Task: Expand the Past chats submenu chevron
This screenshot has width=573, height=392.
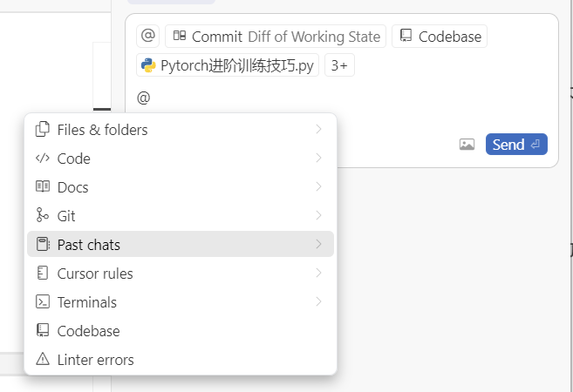Action: click(x=318, y=245)
